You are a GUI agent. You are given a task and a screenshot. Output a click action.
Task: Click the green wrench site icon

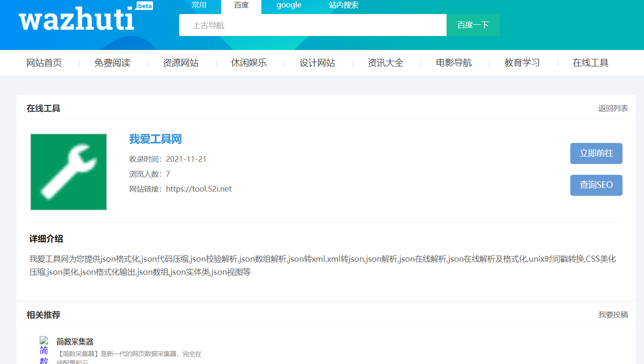coord(68,171)
